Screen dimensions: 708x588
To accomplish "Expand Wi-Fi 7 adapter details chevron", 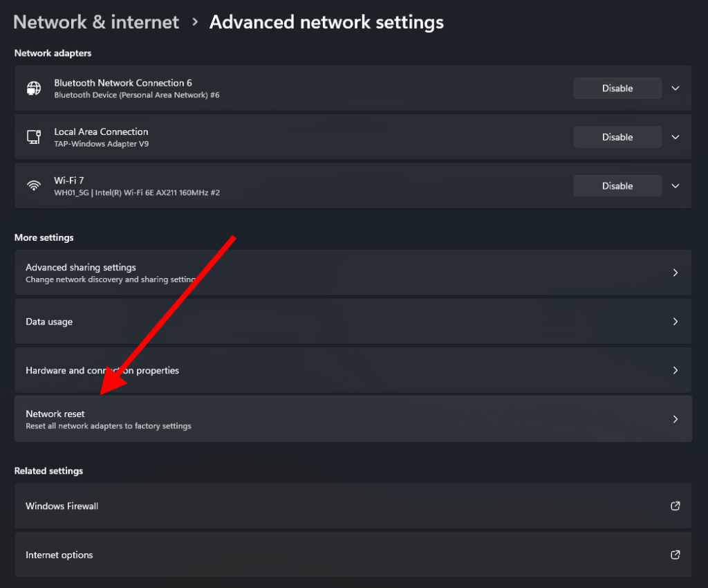I will (676, 185).
